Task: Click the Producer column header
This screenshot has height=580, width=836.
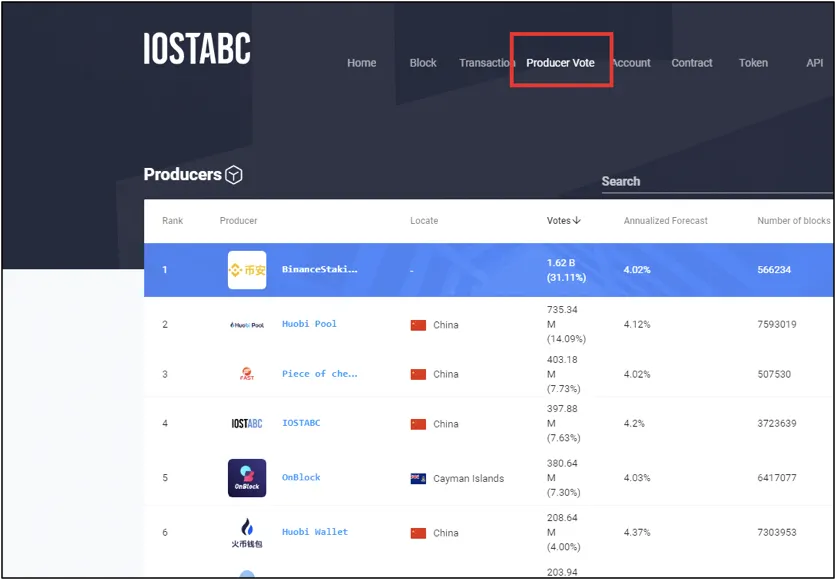Action: coord(238,221)
